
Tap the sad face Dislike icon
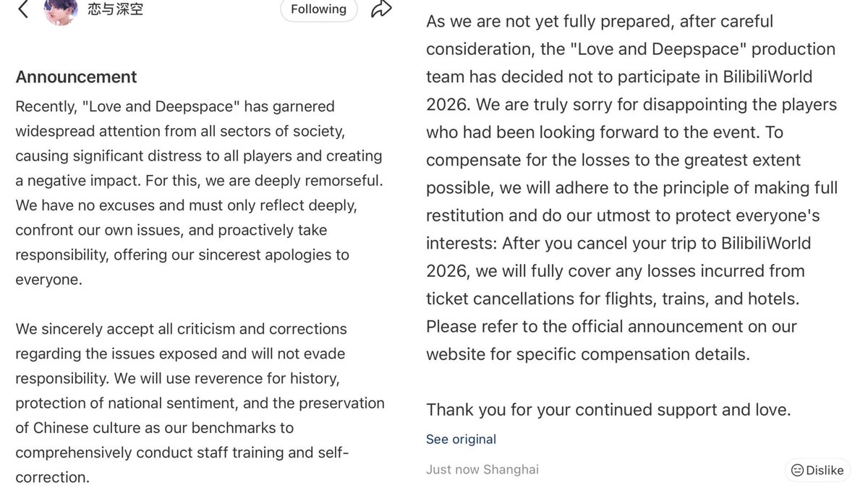797,470
